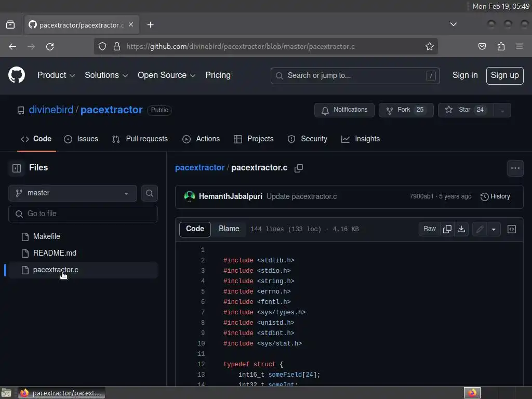Select the repository Code tab
Screen dimensions: 532x399
36,139
